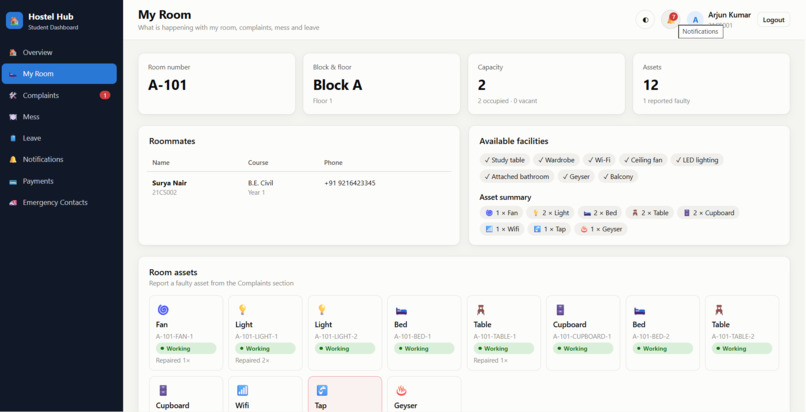
Task: Click phone number +91 9216423345
Action: [350, 183]
